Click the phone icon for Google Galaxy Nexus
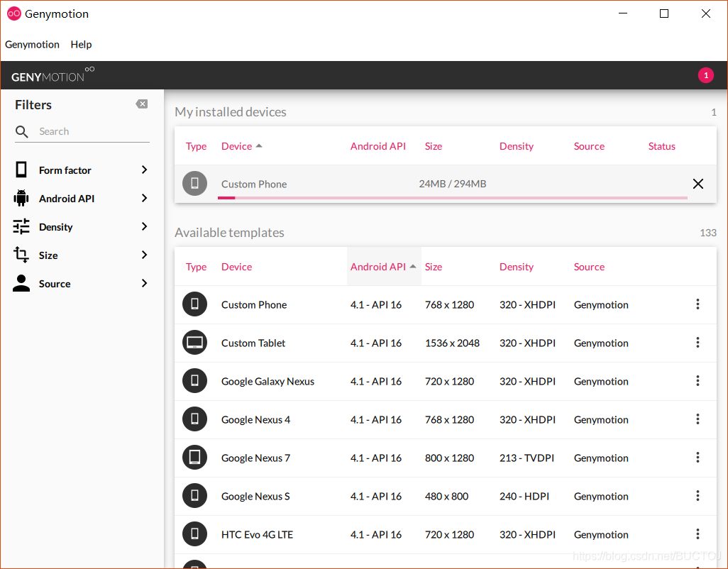728x569 pixels. pos(194,380)
